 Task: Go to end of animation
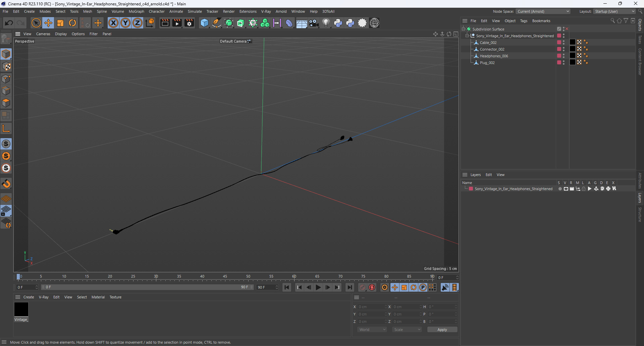tap(350, 287)
